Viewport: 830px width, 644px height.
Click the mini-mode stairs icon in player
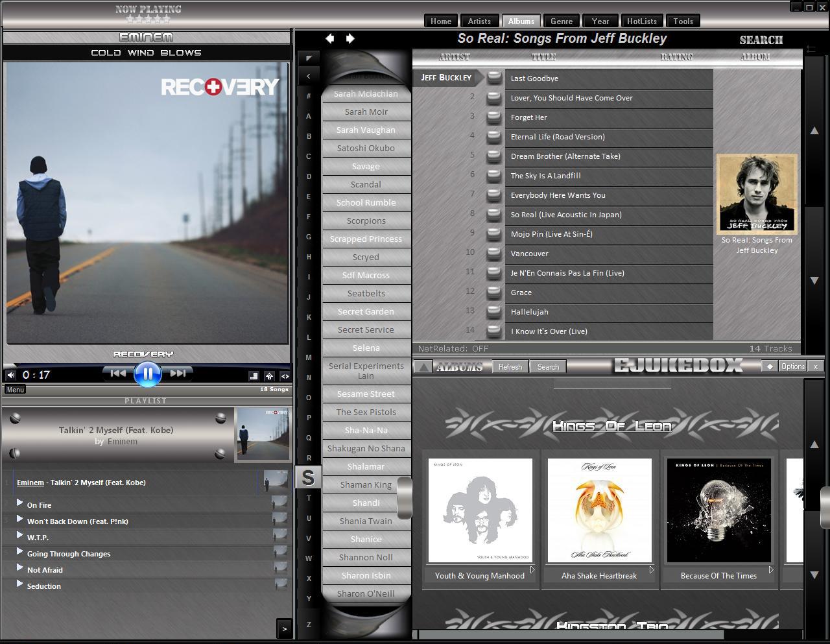click(x=254, y=376)
